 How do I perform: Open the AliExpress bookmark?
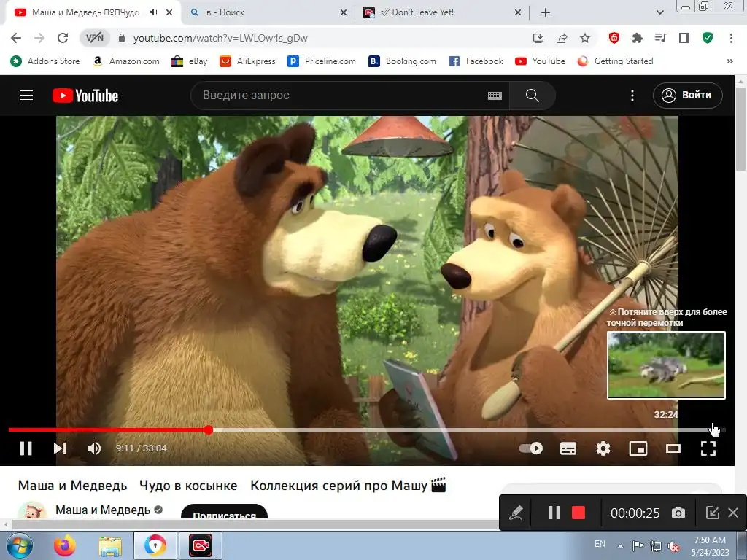[248, 61]
